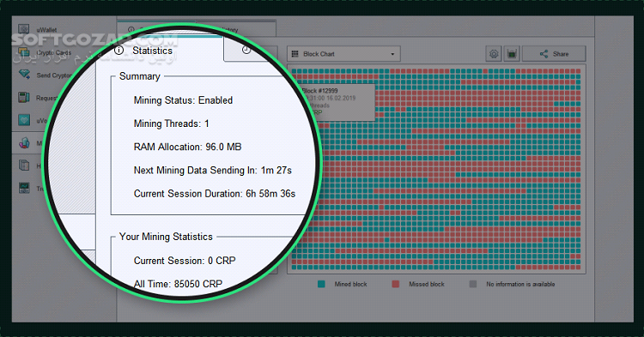Click the Treasury chart icon in the sidebar
This screenshot has height=337, width=644.
pos(24,188)
